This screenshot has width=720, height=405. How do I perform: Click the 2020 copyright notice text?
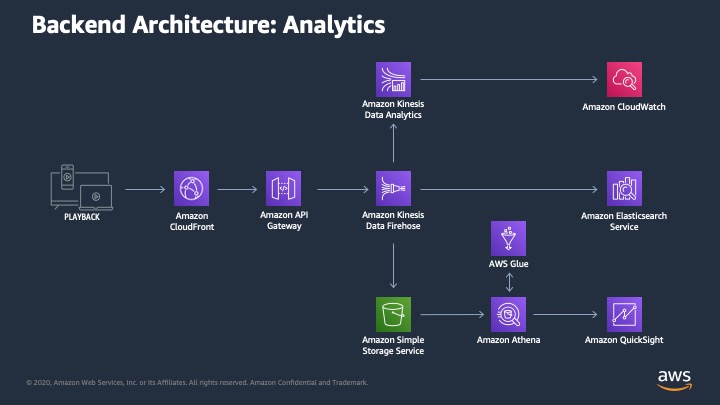click(x=197, y=382)
